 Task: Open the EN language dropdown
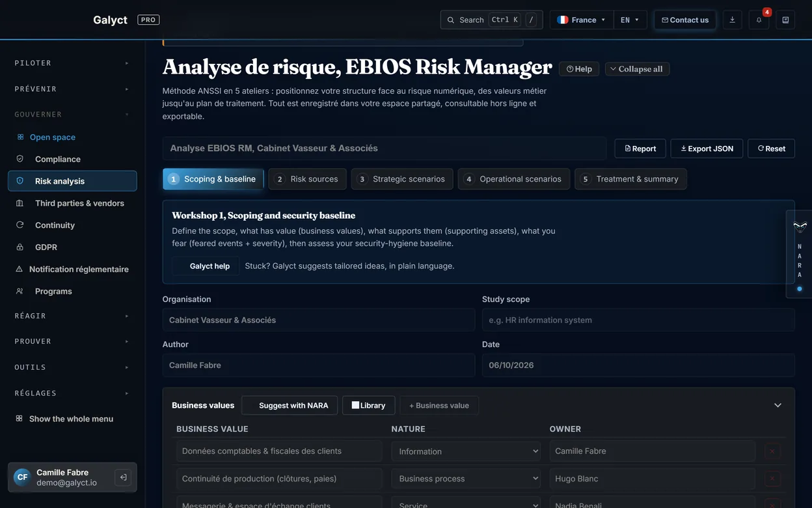pyautogui.click(x=630, y=20)
